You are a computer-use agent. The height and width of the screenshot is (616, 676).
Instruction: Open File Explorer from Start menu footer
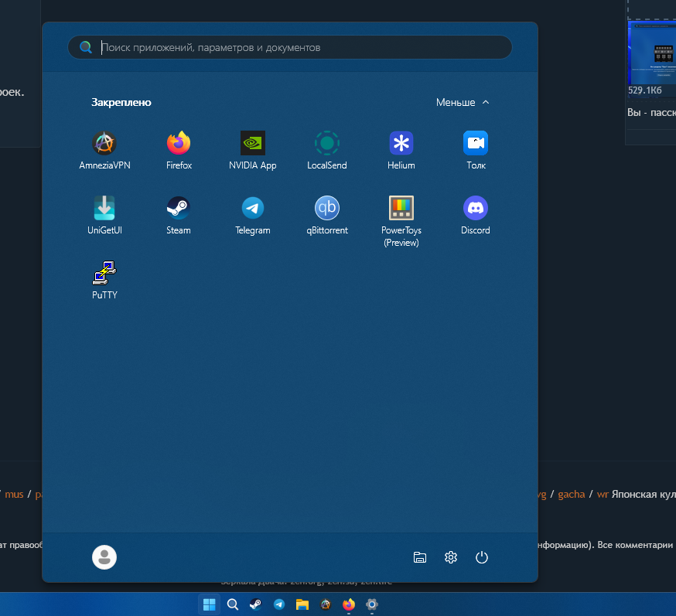pyautogui.click(x=419, y=557)
